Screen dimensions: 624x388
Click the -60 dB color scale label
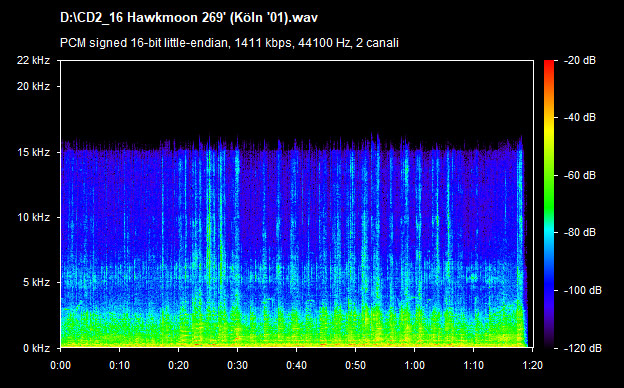point(580,175)
